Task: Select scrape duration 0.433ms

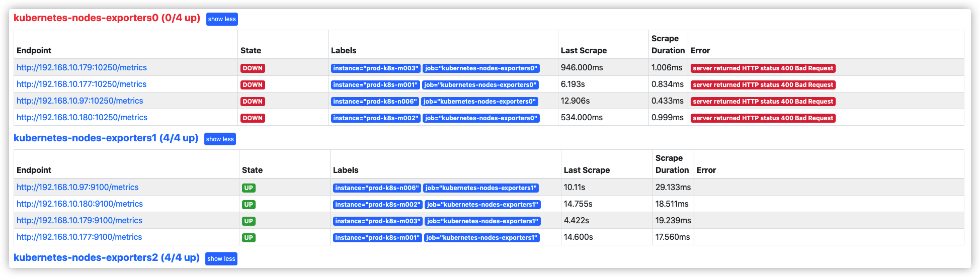Action: click(x=667, y=101)
